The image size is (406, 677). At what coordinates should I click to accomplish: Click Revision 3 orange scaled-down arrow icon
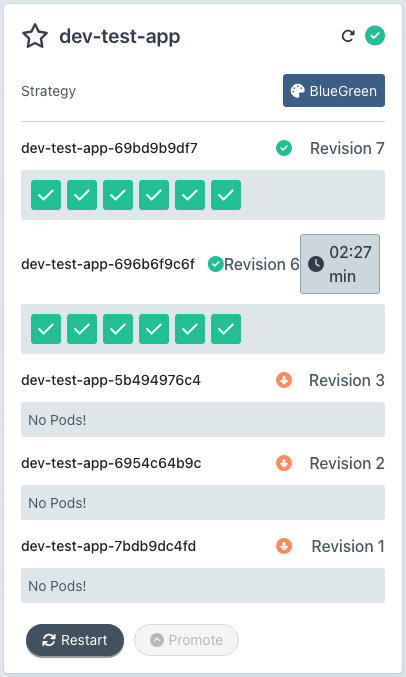pyautogui.click(x=284, y=380)
